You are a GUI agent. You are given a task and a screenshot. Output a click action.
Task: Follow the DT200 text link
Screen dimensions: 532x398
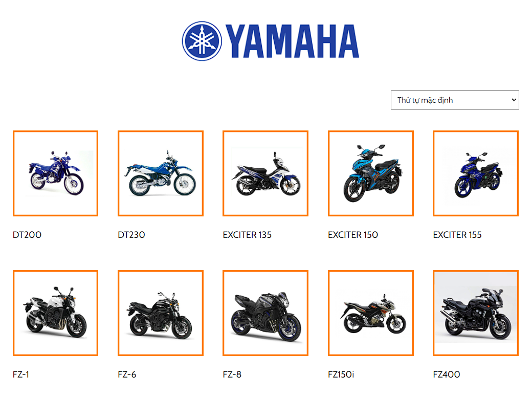[27, 235]
